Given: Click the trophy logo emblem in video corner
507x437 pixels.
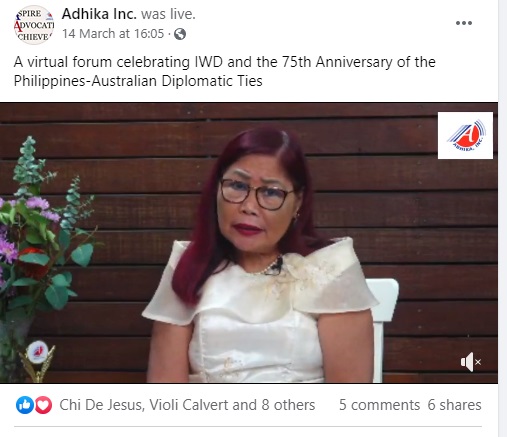Looking at the screenshot, I should click(x=37, y=360).
